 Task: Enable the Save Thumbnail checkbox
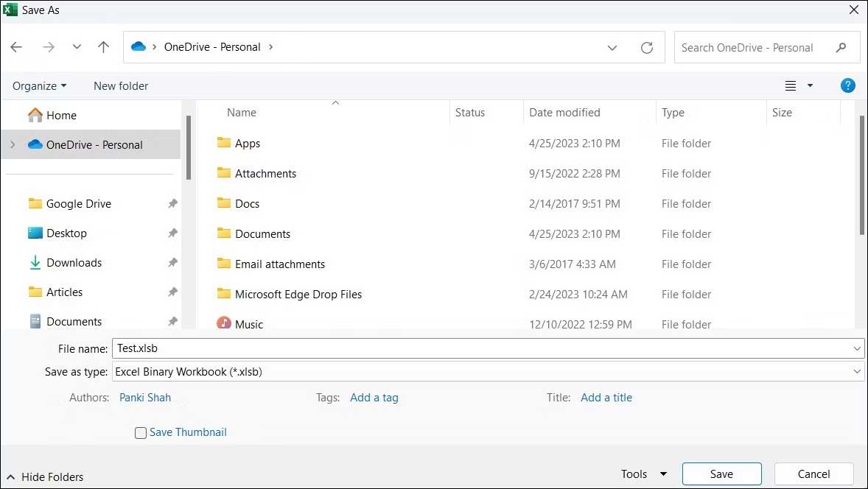(x=140, y=432)
